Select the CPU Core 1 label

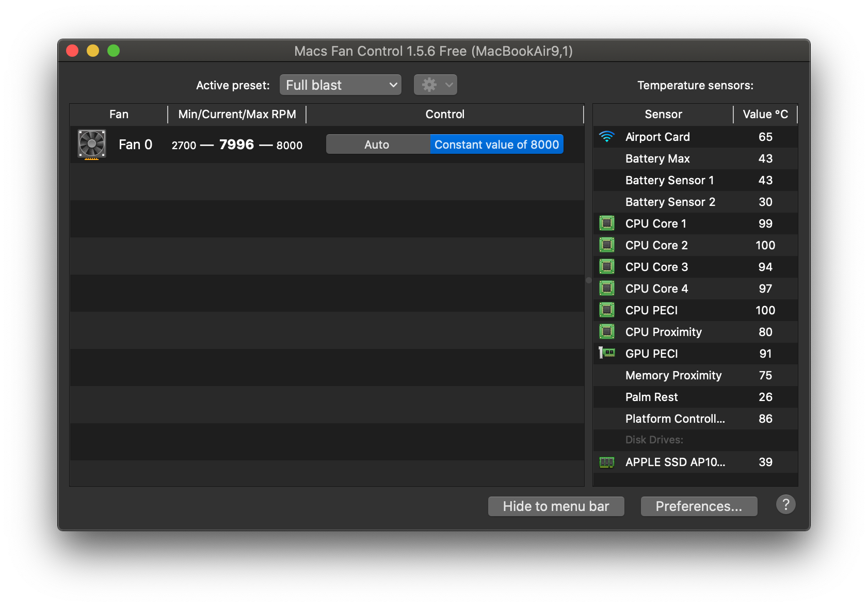[656, 223]
